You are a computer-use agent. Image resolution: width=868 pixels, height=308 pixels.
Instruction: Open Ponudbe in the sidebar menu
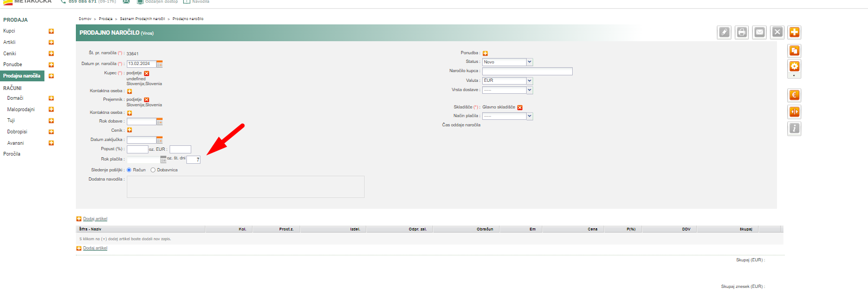click(x=12, y=65)
